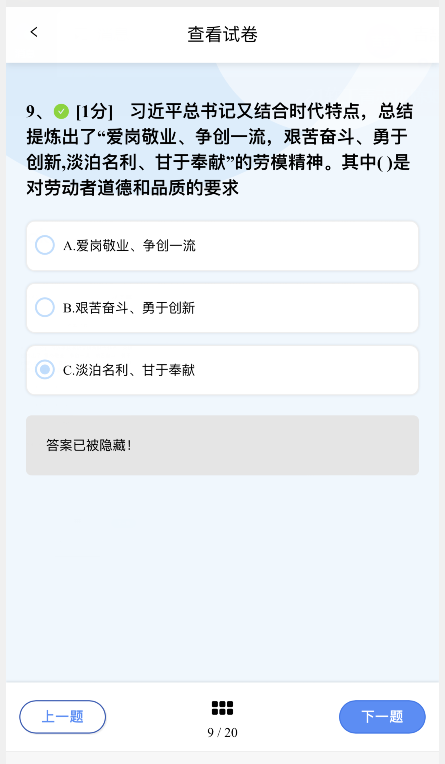445x764 pixels.
Task: Click empty right side of option B card
Action: [307, 308]
